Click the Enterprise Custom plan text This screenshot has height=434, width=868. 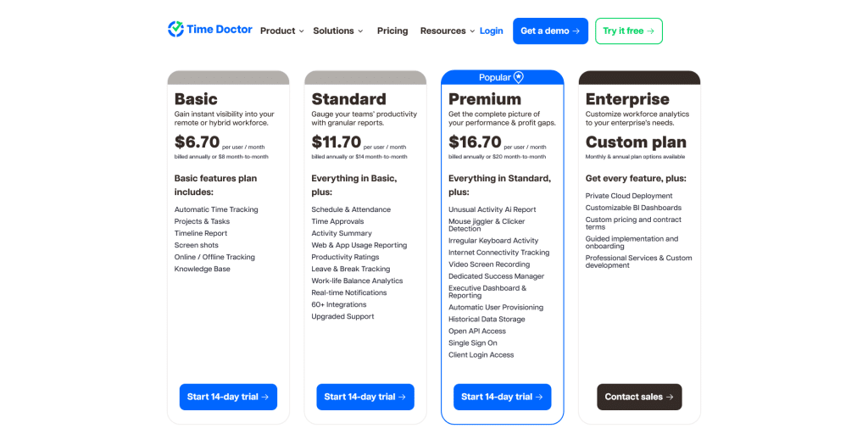point(636,142)
